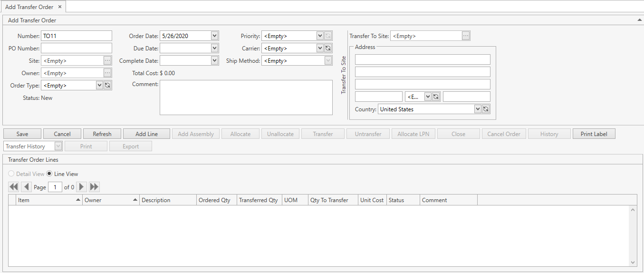644x273 pixels.
Task: Click into the PO Number field
Action: point(77,48)
